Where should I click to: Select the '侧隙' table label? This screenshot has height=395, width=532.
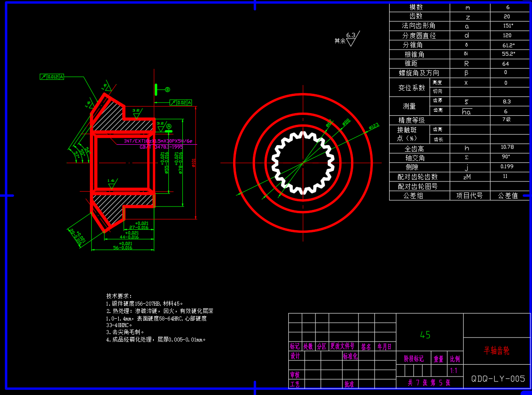click(x=412, y=167)
